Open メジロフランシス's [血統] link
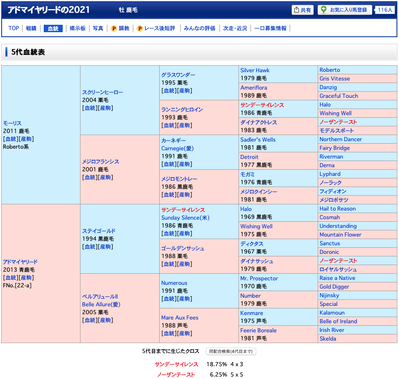Image resolution: width=399 pixels, height=379 pixels. (90, 177)
